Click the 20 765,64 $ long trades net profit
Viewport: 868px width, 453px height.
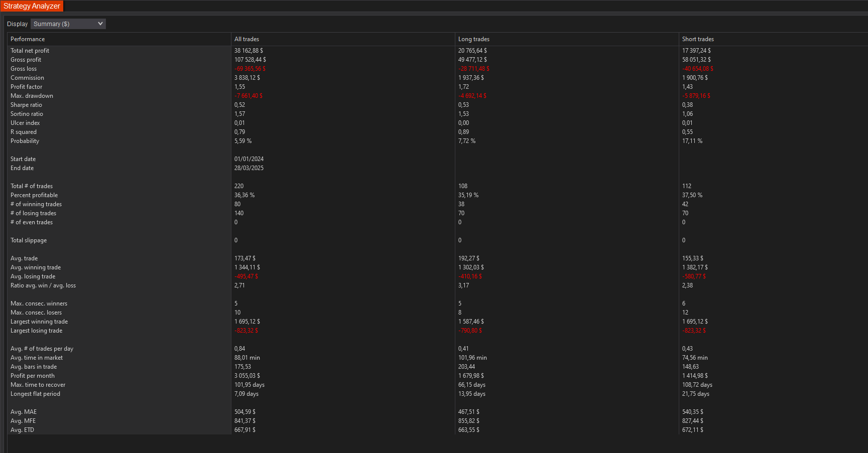[472, 51]
